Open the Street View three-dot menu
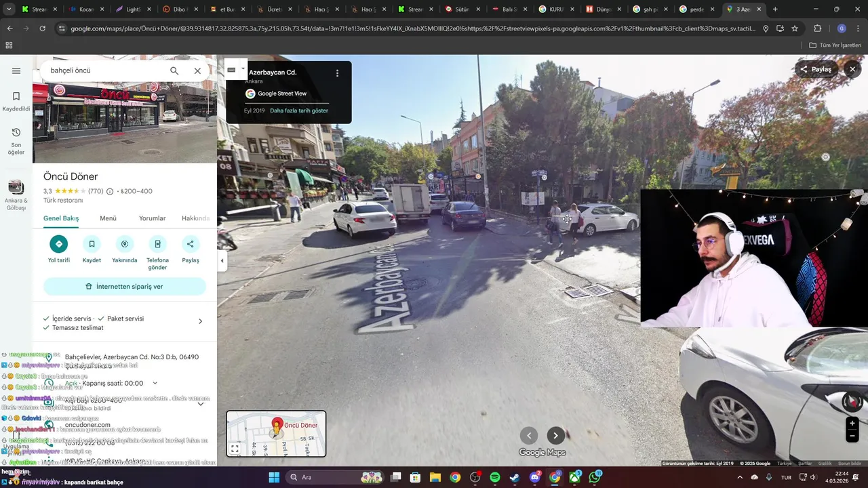This screenshot has width=868, height=488. click(x=337, y=73)
